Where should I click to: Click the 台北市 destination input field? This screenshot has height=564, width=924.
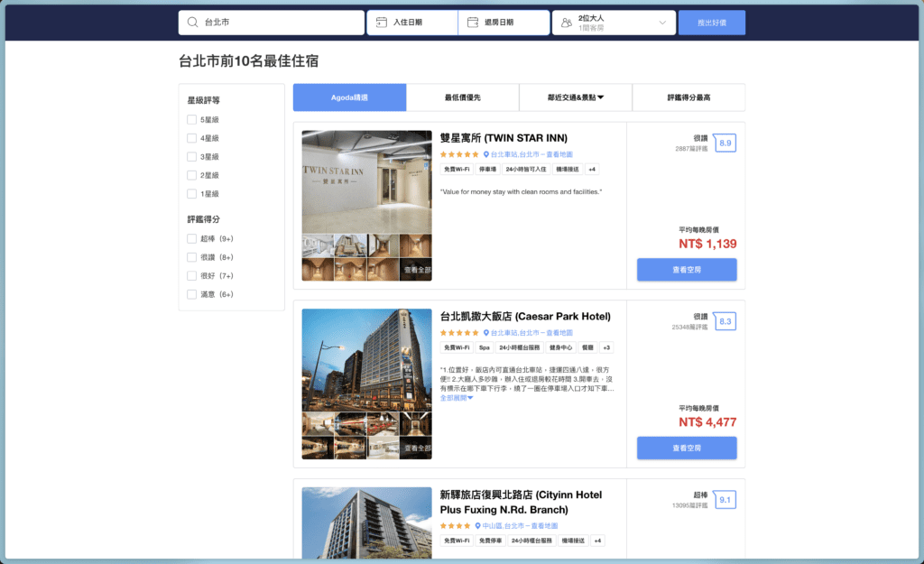pos(262,21)
